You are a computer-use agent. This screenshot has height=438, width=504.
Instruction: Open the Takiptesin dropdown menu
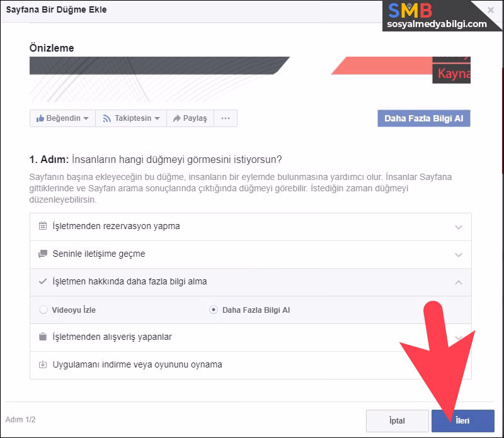point(157,118)
